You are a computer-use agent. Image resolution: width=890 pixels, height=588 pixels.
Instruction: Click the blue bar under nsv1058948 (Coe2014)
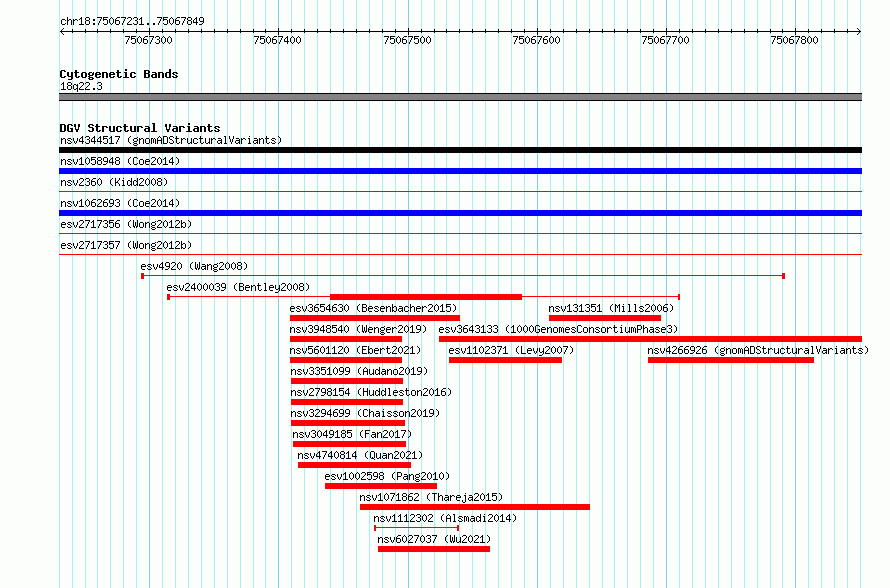pos(460,171)
